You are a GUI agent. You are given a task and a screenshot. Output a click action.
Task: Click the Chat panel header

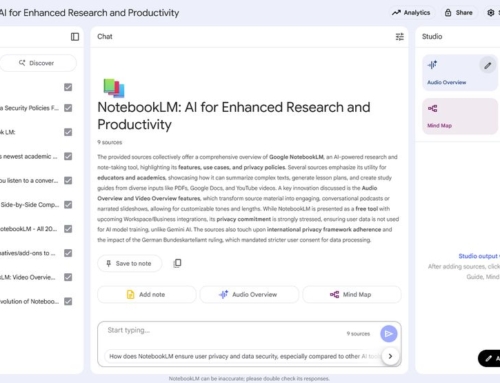(105, 37)
